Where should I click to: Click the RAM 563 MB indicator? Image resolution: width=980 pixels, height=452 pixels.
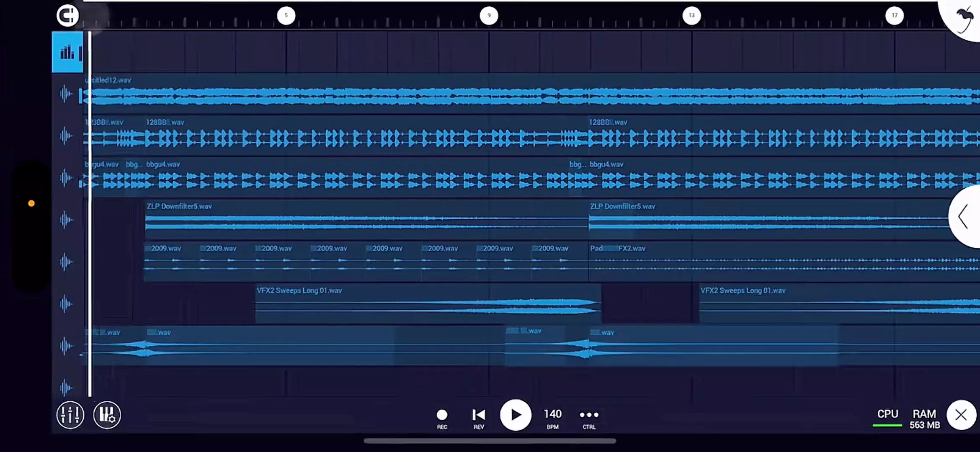924,419
